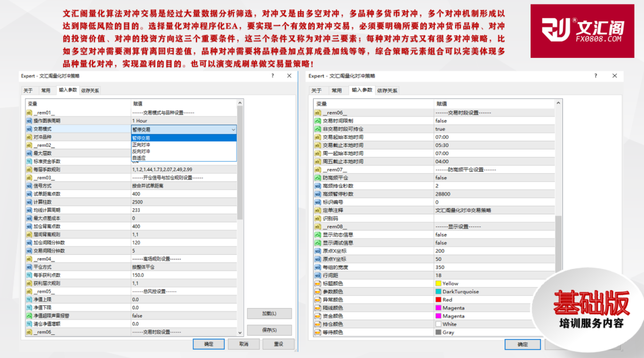The image size is (644, 358).
Task: Click the icon beside 均线计算周期
Action: pyautogui.click(x=29, y=210)
